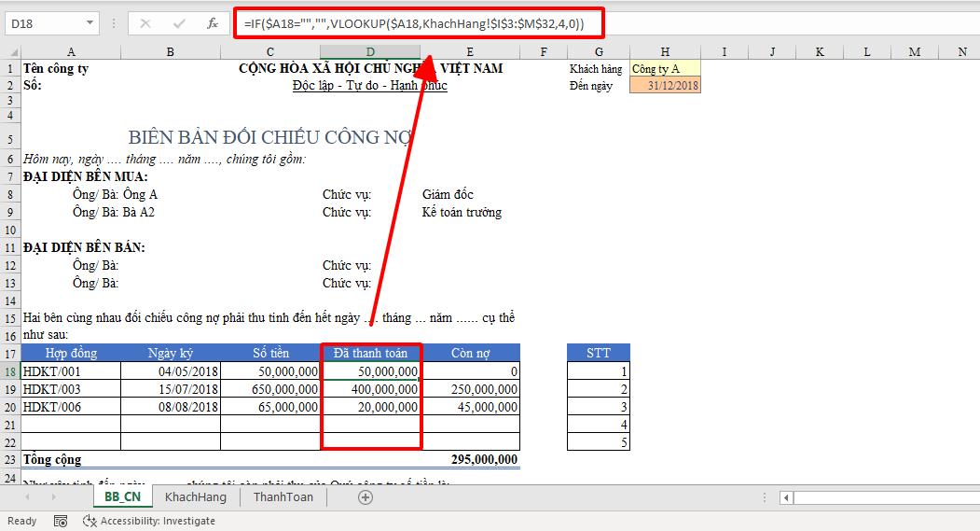Click amount cell 650,000,000

270,389
